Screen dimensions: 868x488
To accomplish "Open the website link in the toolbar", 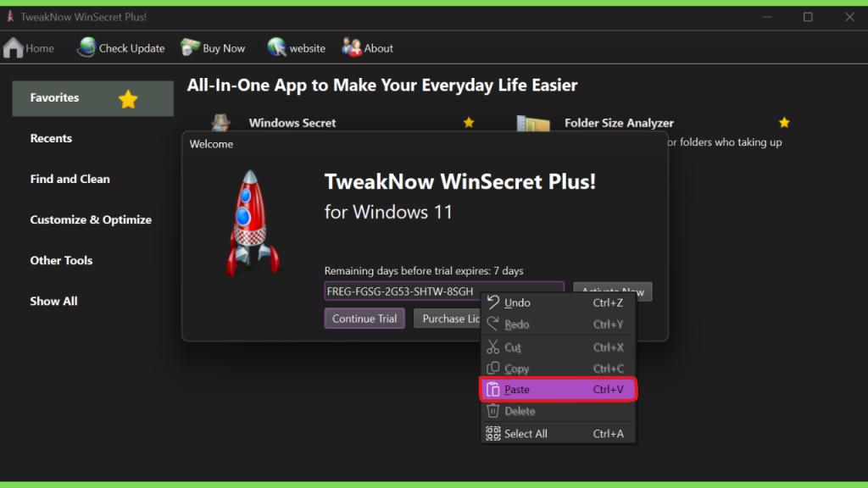I will (296, 48).
